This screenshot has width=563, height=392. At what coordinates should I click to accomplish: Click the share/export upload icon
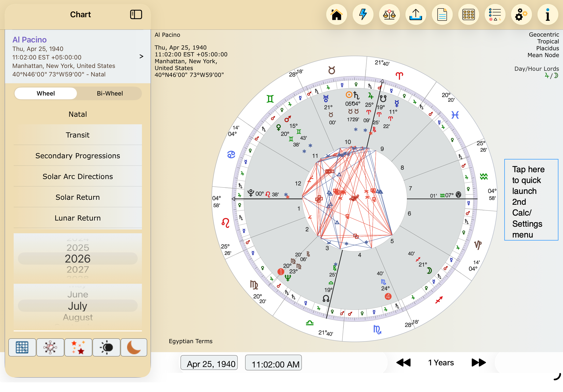tap(416, 15)
